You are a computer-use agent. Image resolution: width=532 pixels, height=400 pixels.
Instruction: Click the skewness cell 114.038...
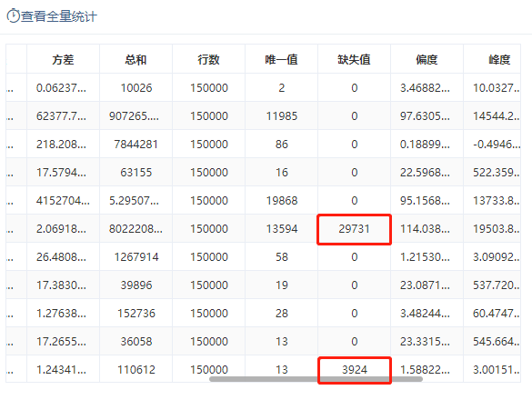(425, 229)
